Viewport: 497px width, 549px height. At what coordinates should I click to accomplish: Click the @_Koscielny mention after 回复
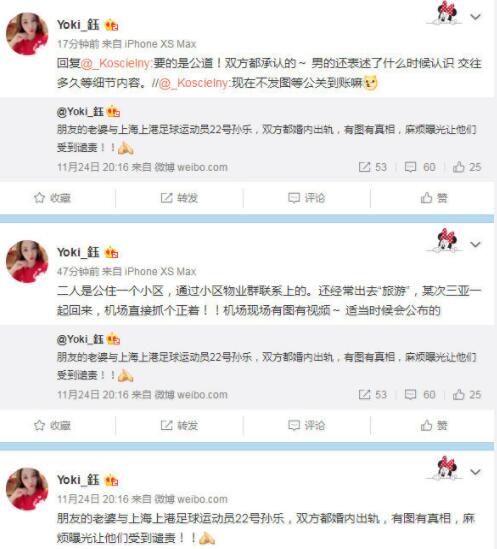point(116,63)
